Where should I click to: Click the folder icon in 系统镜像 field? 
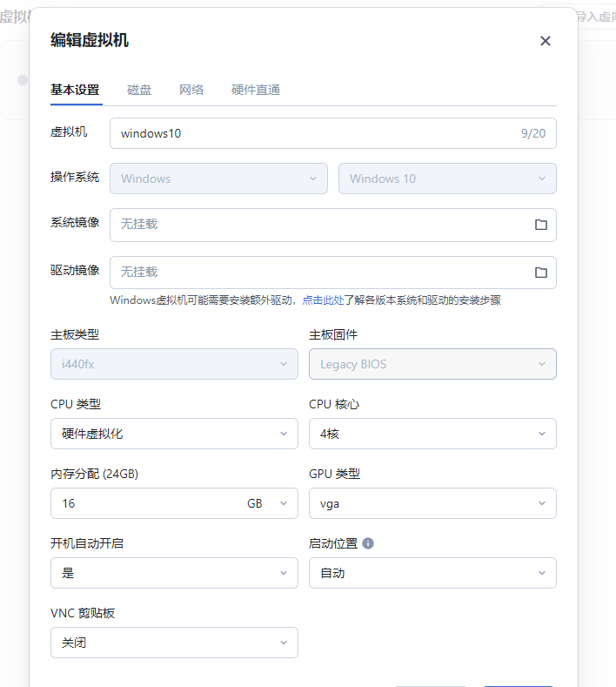[540, 225]
